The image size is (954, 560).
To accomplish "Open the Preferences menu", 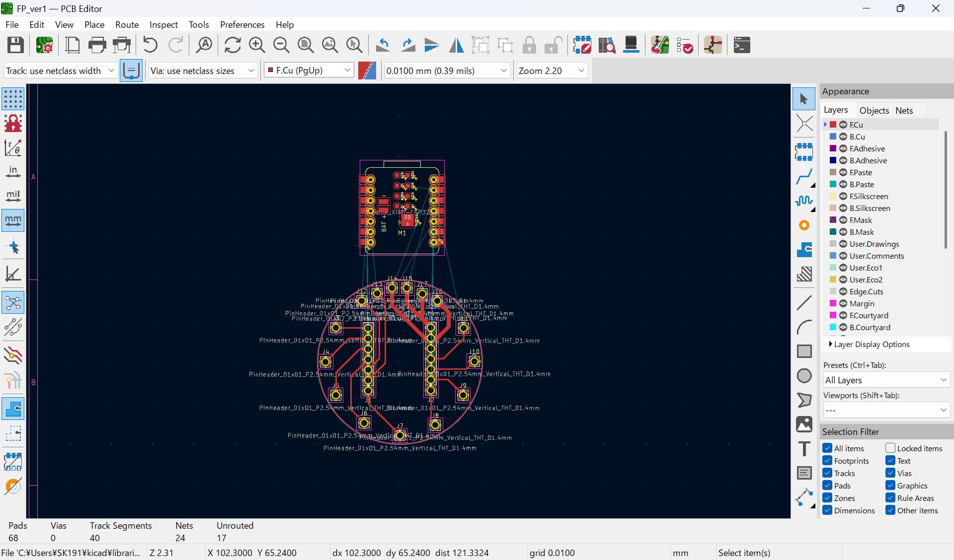I will (x=242, y=24).
